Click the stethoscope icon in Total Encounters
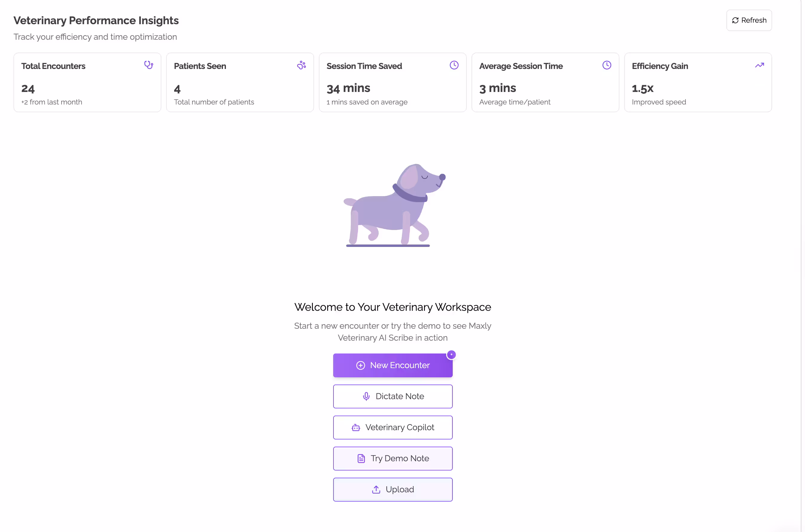805x532 pixels. [x=149, y=65]
